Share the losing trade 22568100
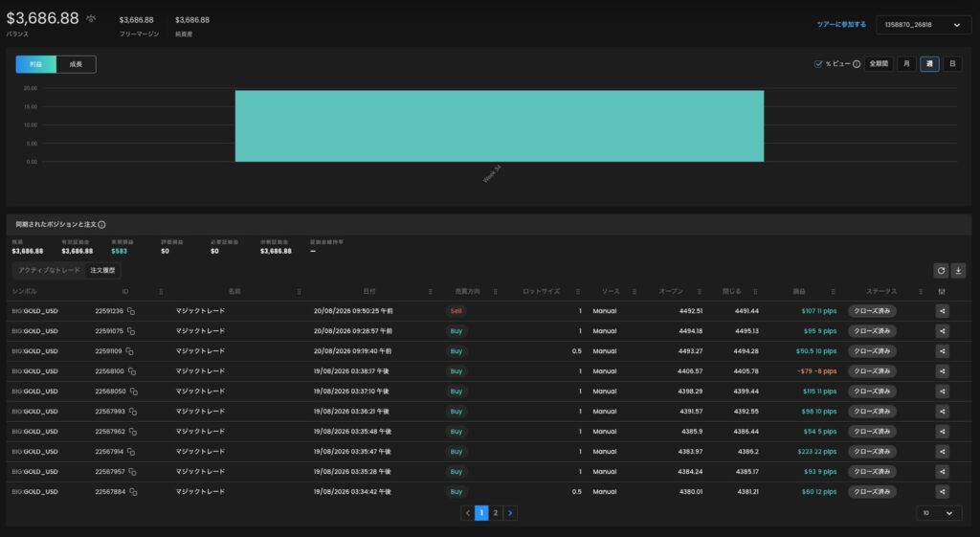 pos(943,371)
